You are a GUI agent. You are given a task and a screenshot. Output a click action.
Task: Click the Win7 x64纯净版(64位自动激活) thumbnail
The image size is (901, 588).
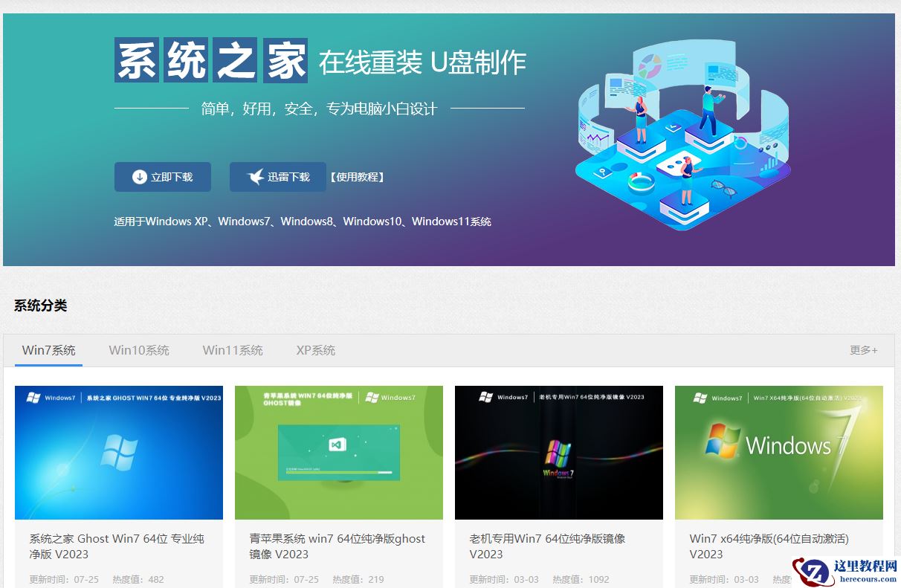point(778,451)
